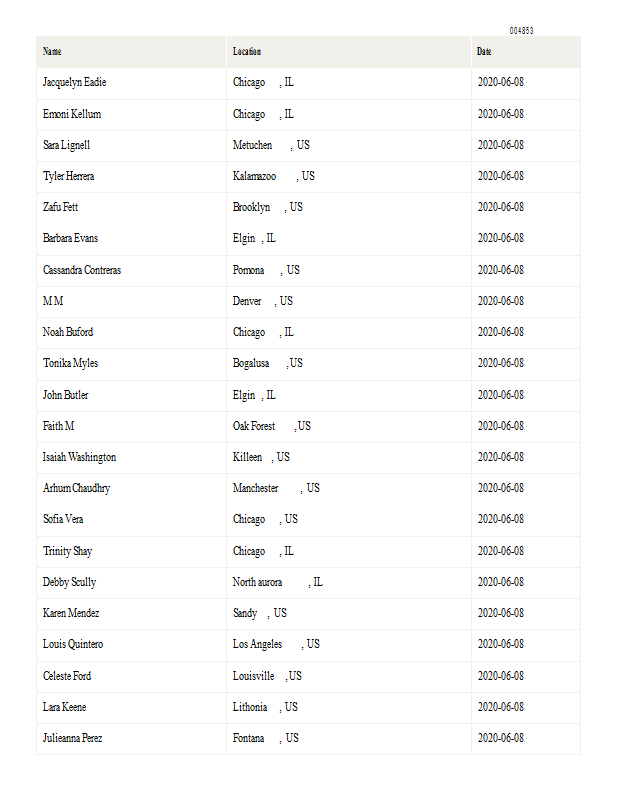
Task: Click on Isaiah Washington's name
Action: pyautogui.click(x=79, y=457)
